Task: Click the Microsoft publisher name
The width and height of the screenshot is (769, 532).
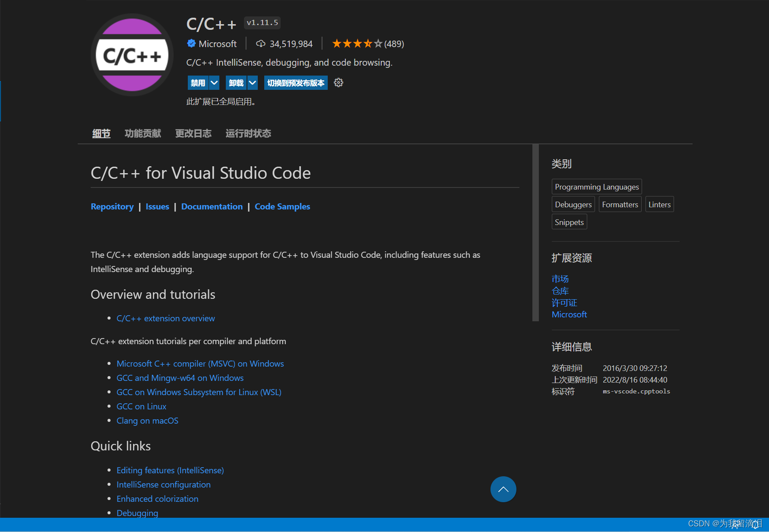Action: (218, 44)
